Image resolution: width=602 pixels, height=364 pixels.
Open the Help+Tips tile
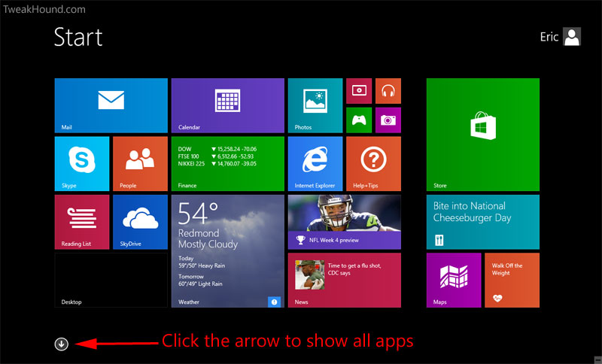point(373,164)
